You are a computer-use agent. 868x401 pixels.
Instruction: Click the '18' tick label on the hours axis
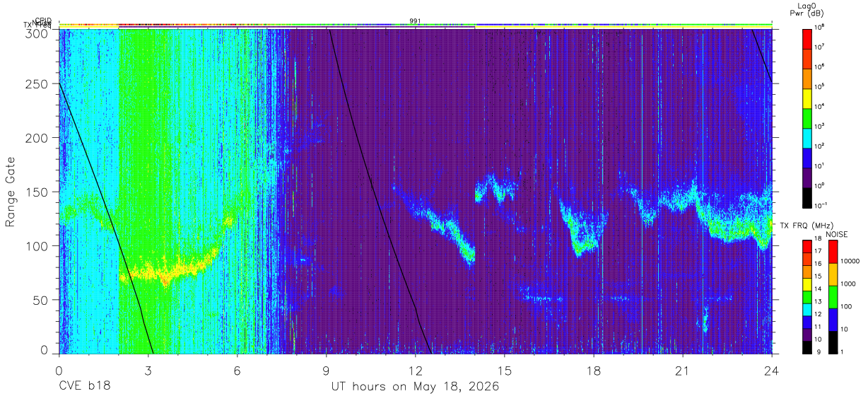click(594, 371)
